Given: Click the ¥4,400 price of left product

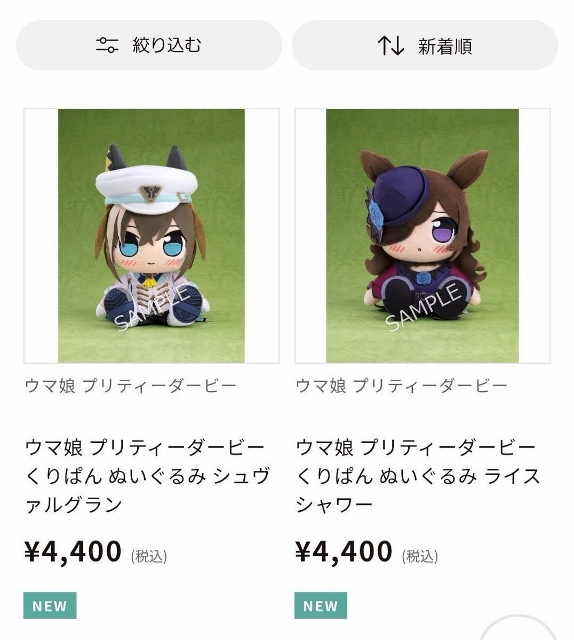Looking at the screenshot, I should pyautogui.click(x=73, y=552).
